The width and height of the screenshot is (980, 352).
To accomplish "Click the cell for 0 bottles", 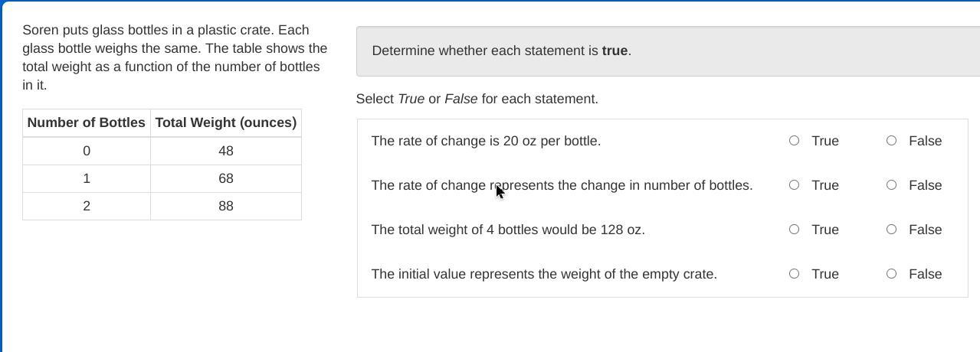I will click(87, 151).
